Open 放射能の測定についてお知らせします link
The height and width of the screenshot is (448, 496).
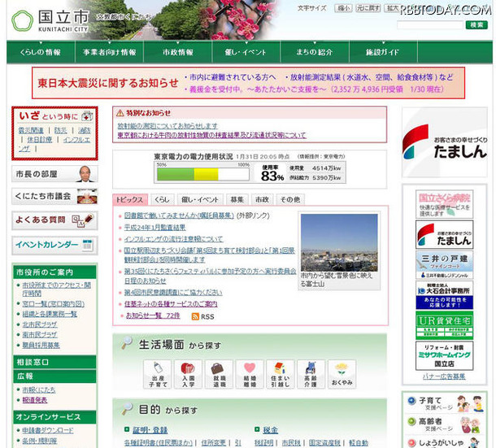pyautogui.click(x=168, y=126)
